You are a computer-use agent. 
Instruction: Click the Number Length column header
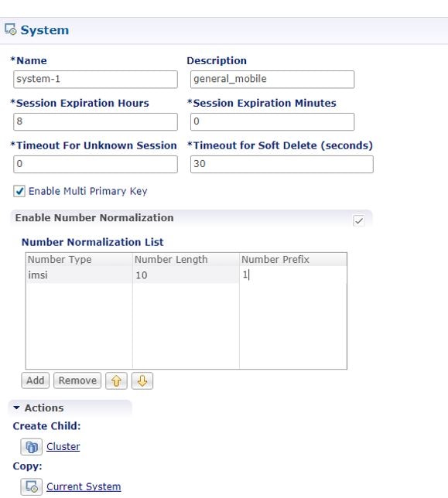click(186, 260)
